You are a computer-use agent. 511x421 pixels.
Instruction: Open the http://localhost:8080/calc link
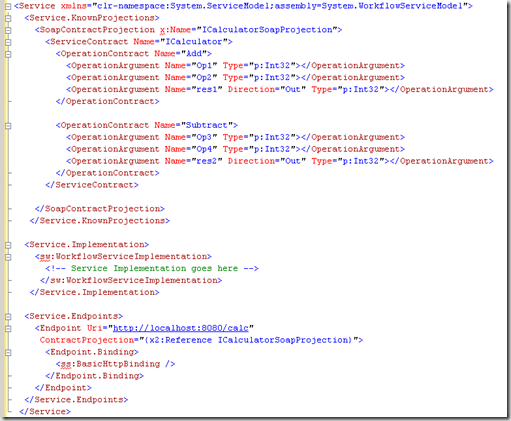[181, 328]
